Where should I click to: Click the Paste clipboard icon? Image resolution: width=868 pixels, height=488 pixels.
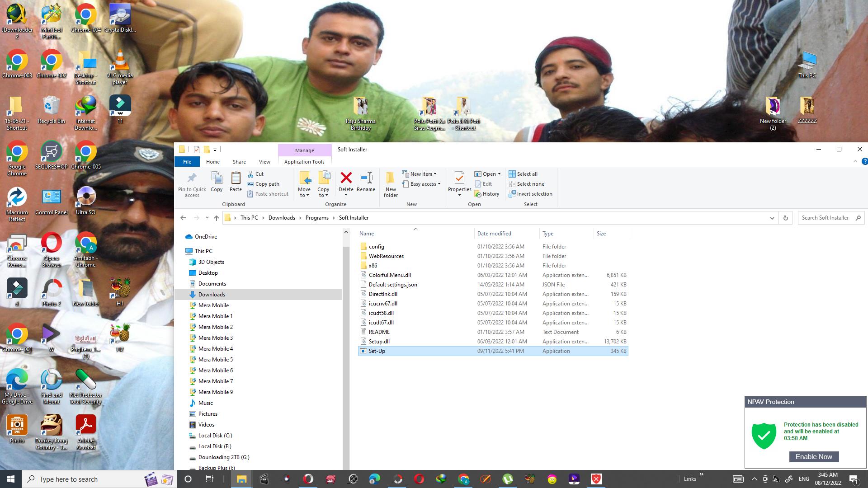click(236, 178)
